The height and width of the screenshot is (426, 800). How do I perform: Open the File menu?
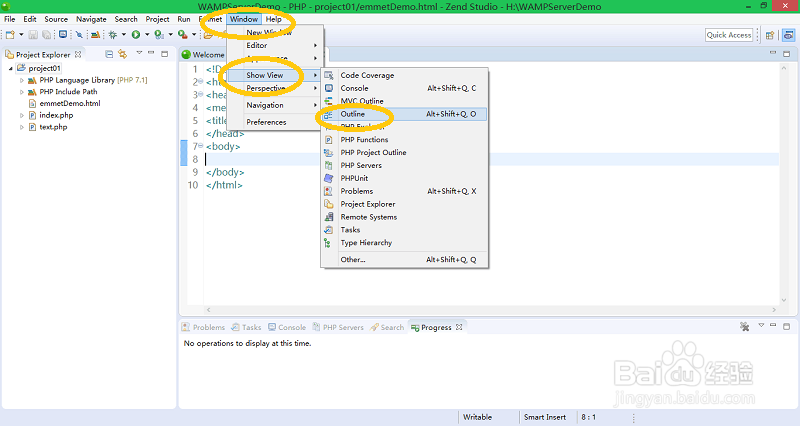(10, 19)
